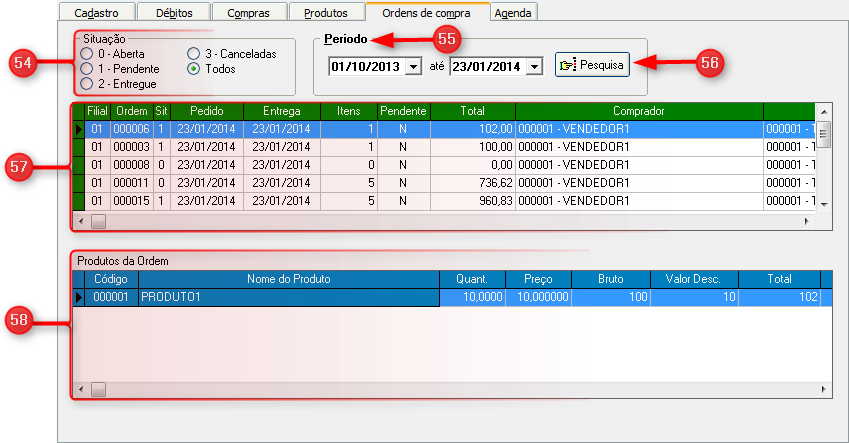849x443 pixels.
Task: Open the Compras tab
Action: click(x=249, y=12)
